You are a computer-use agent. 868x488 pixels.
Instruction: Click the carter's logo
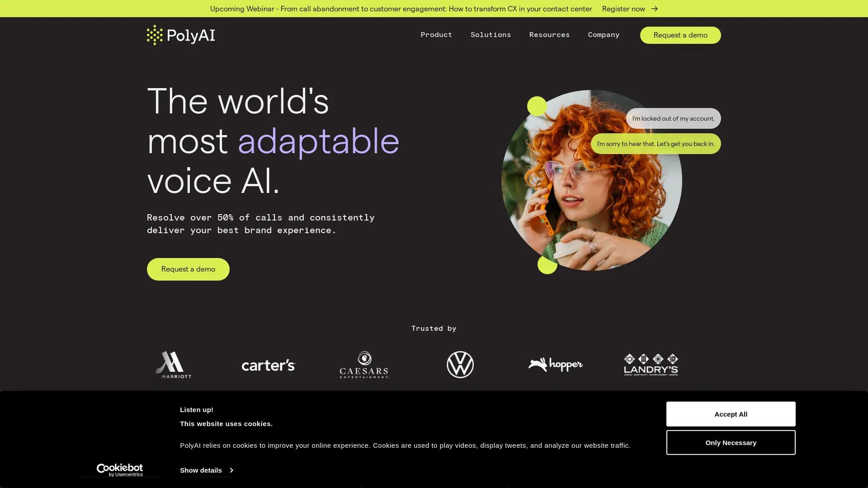(x=269, y=365)
